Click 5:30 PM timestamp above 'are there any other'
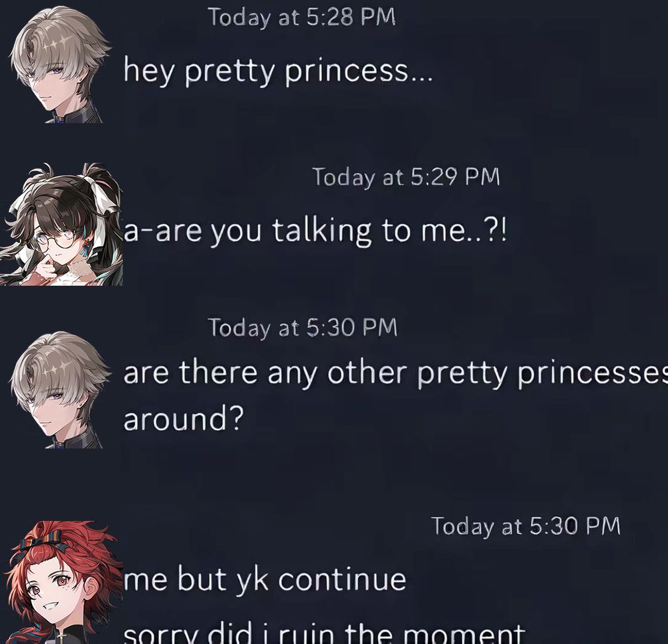 point(303,327)
